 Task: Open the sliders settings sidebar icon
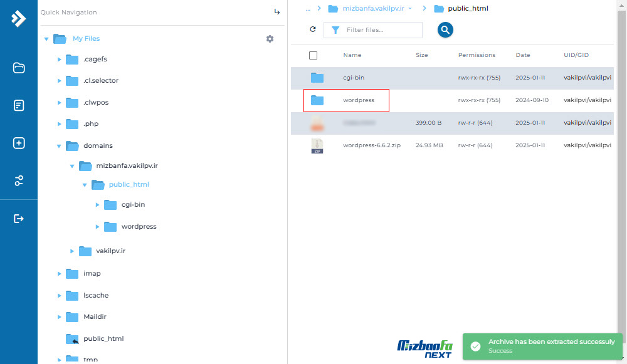point(19,180)
